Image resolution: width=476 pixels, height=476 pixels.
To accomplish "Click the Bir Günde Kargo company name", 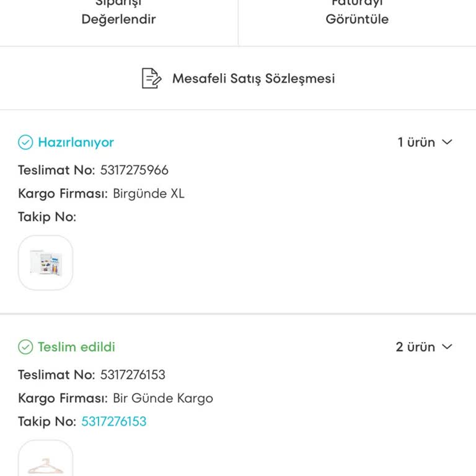I will [x=162, y=398].
